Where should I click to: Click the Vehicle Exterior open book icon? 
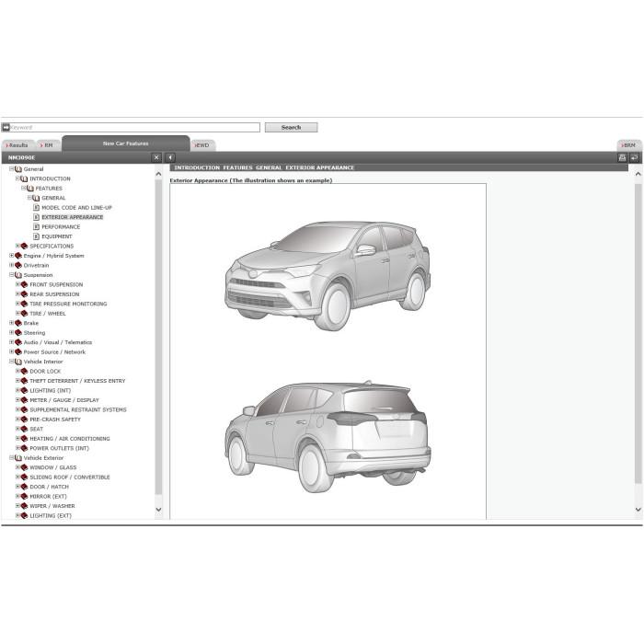coord(18,458)
